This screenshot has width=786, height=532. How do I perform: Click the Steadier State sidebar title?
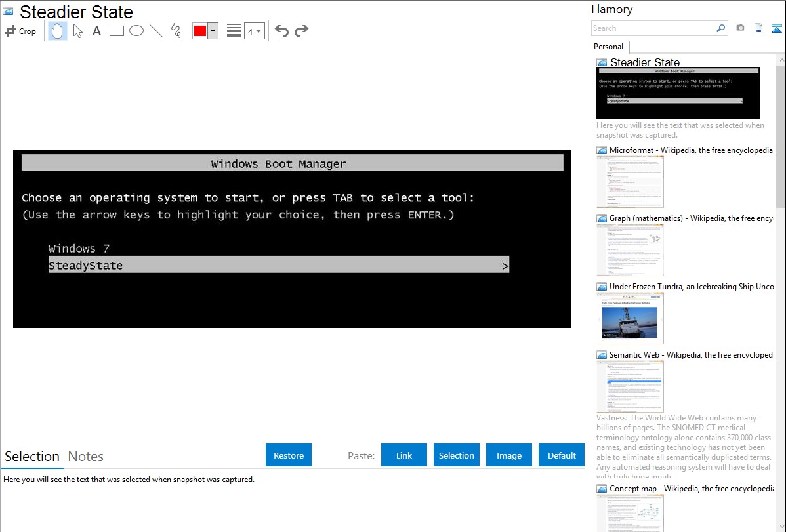(645, 62)
